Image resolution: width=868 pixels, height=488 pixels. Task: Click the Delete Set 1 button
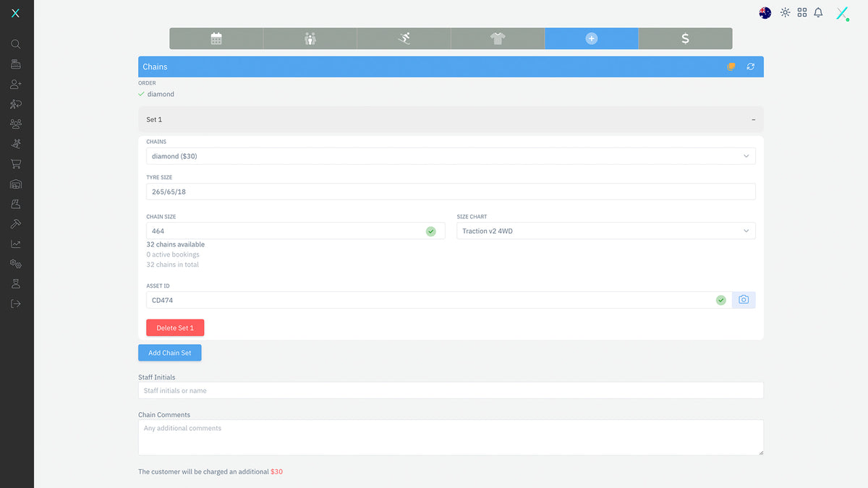(x=175, y=328)
